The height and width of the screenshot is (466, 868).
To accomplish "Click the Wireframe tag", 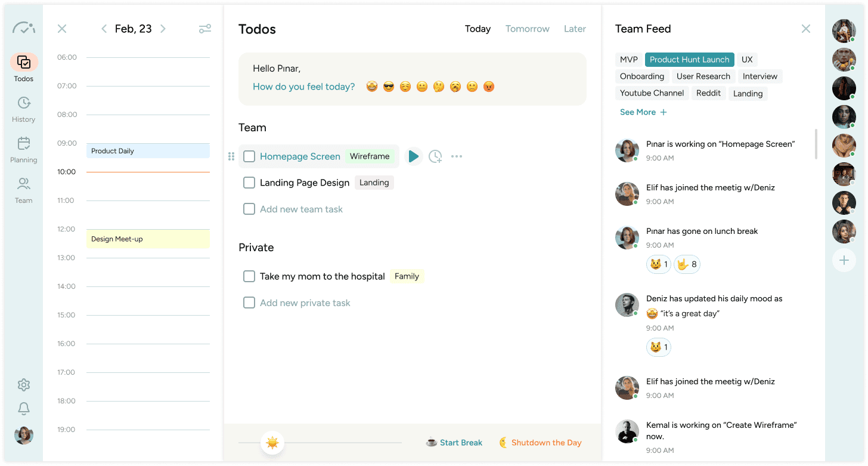I will (x=370, y=156).
